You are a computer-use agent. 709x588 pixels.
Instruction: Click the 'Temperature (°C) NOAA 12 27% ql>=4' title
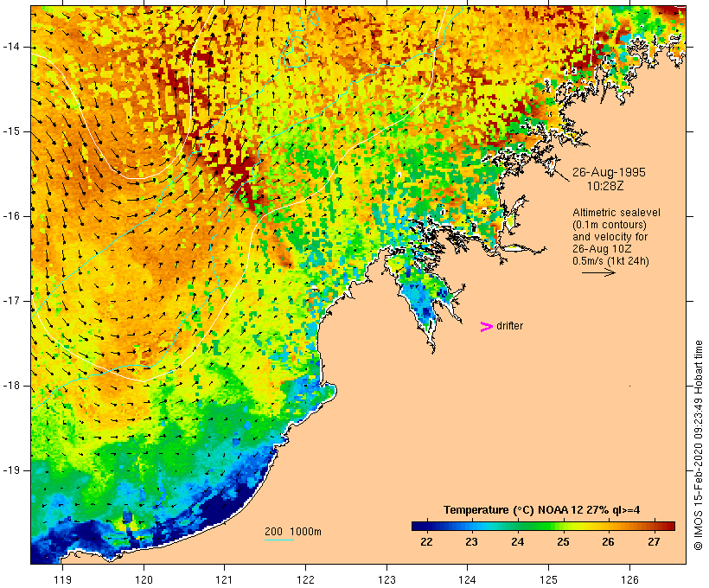point(542,510)
